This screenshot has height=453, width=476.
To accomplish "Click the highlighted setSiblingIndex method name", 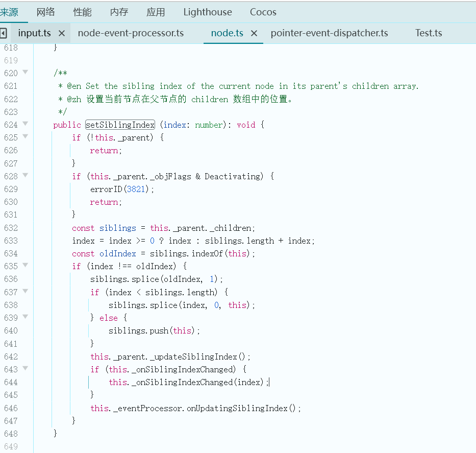I will 120,125.
